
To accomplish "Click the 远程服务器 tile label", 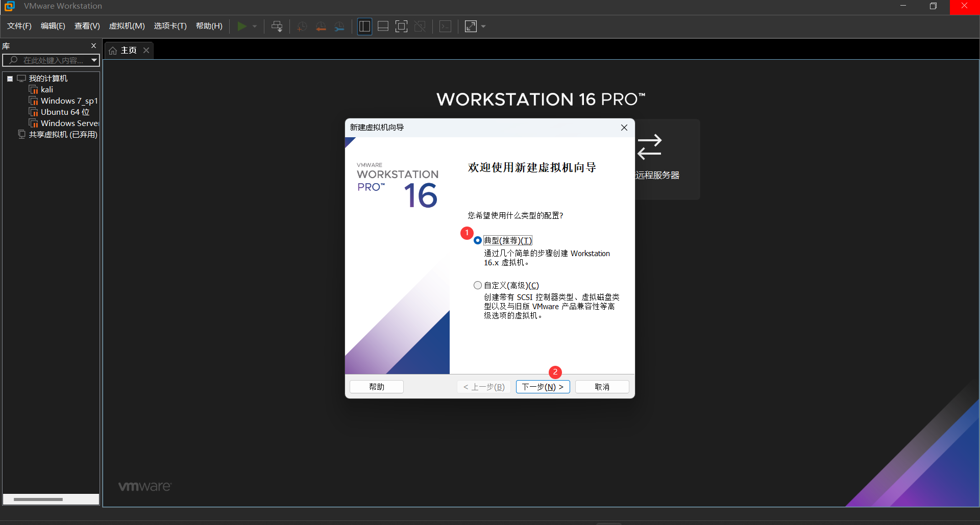I will click(657, 175).
